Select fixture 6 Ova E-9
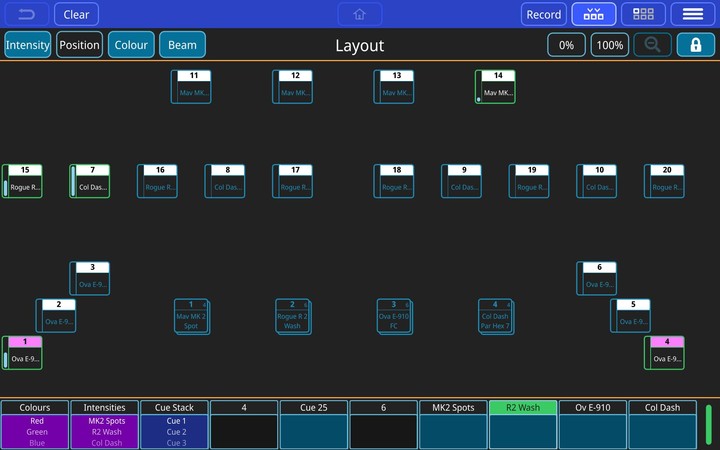Viewport: 720px width, 450px height. 596,278
